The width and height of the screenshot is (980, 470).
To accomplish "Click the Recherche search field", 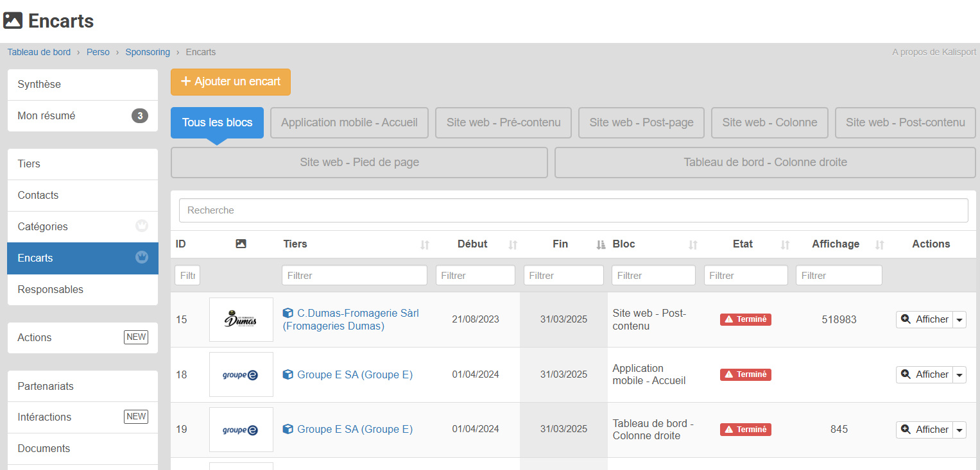I will tap(573, 210).
